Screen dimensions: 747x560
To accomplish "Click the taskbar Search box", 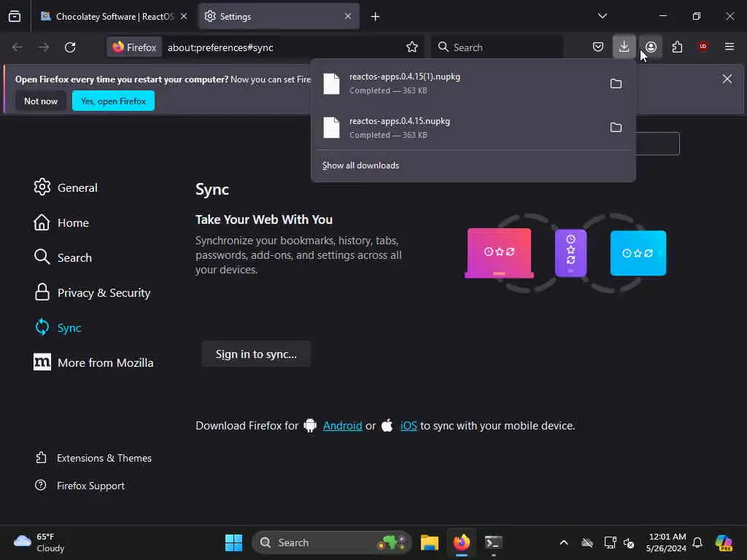I will [332, 542].
